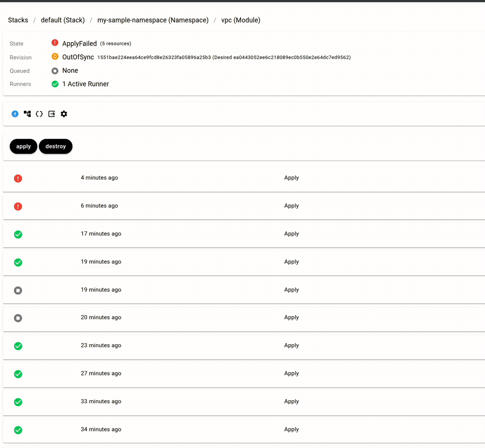Click the 1 Active Runner text
Screen dimensions: 485x448
click(x=86, y=84)
